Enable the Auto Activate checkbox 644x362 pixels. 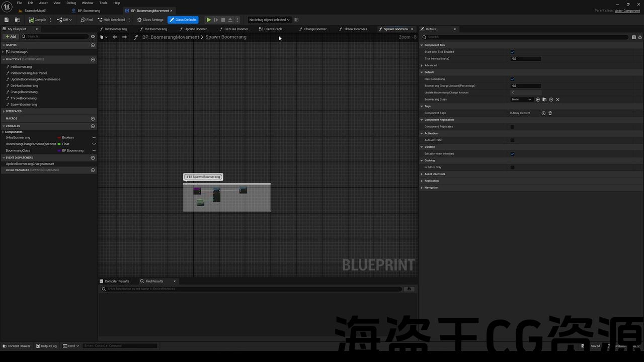(x=512, y=140)
